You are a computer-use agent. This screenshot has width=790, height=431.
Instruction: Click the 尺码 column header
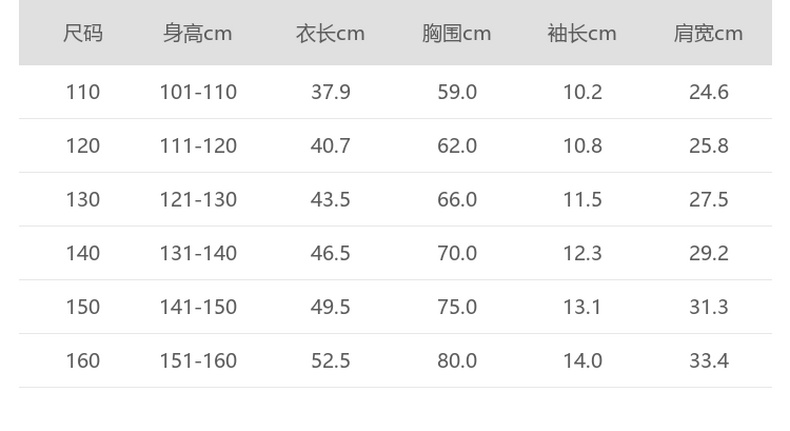pyautogui.click(x=83, y=34)
